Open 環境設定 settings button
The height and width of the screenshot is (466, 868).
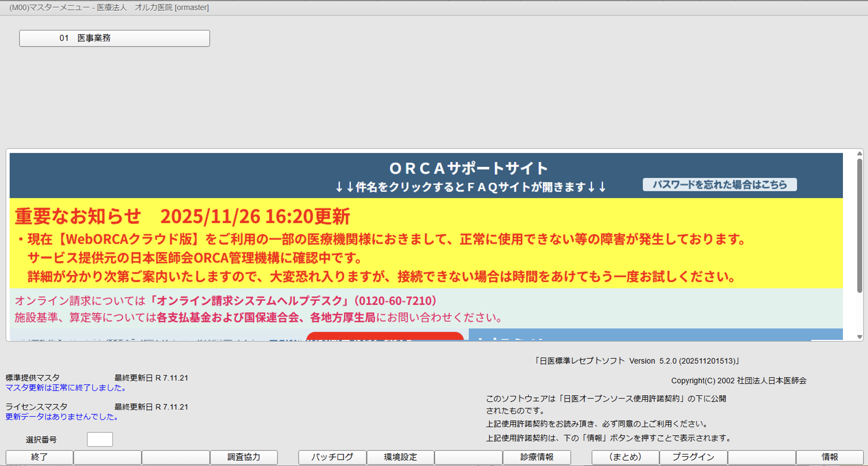400,457
